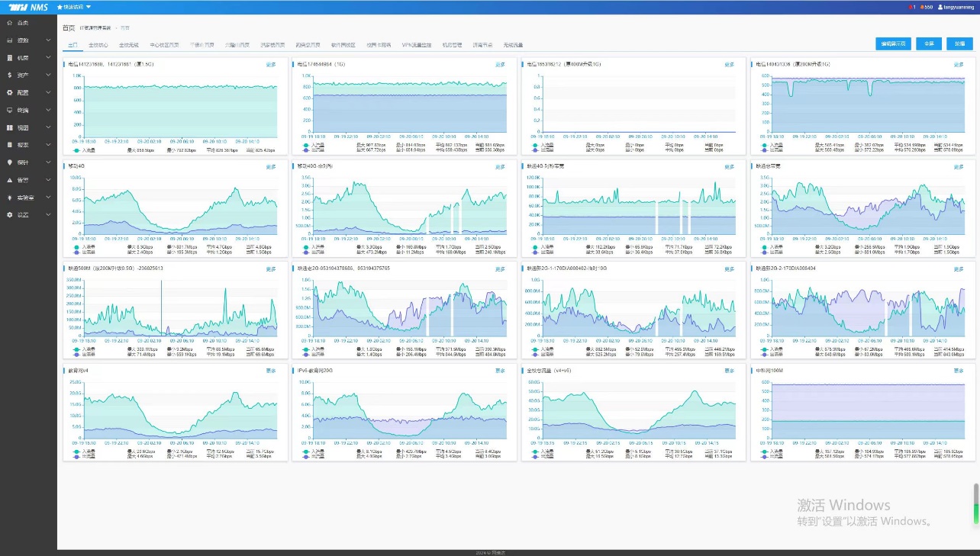The image size is (980, 556).
Task: Click the user avatar icon beside tangyuanming
Action: click(x=940, y=7)
